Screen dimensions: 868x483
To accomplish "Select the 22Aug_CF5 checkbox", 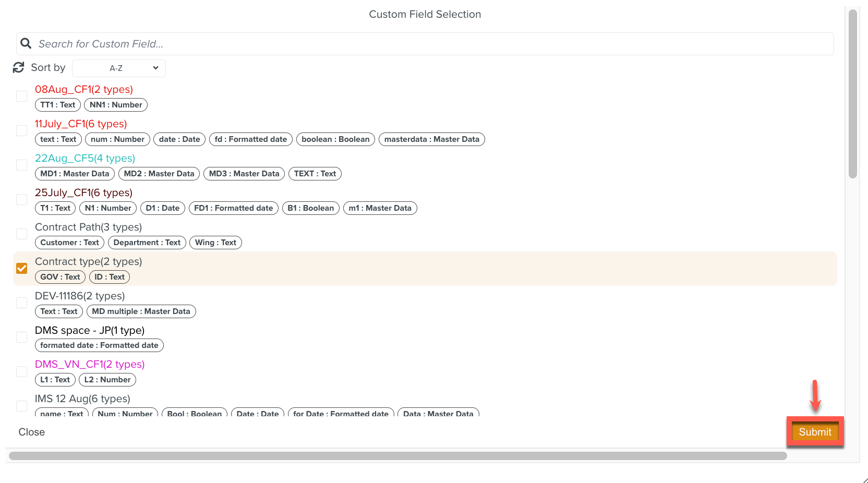I will (22, 165).
